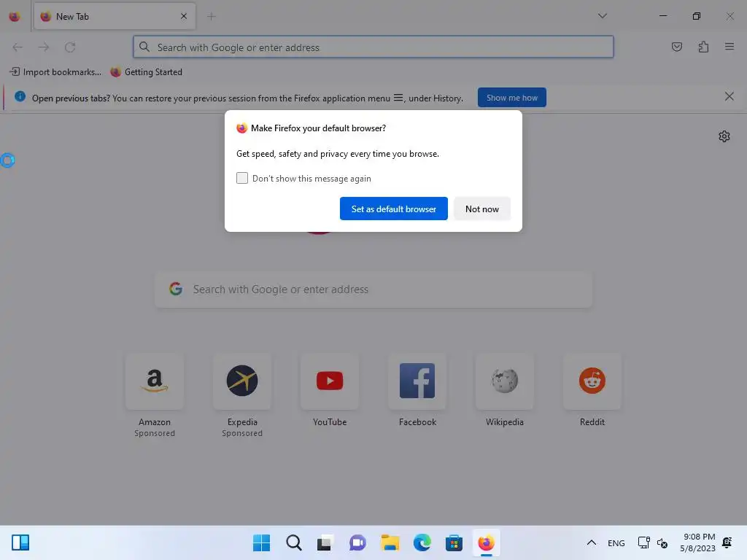Reload the page with refresh icon
The width and height of the screenshot is (747, 560).
pos(70,47)
